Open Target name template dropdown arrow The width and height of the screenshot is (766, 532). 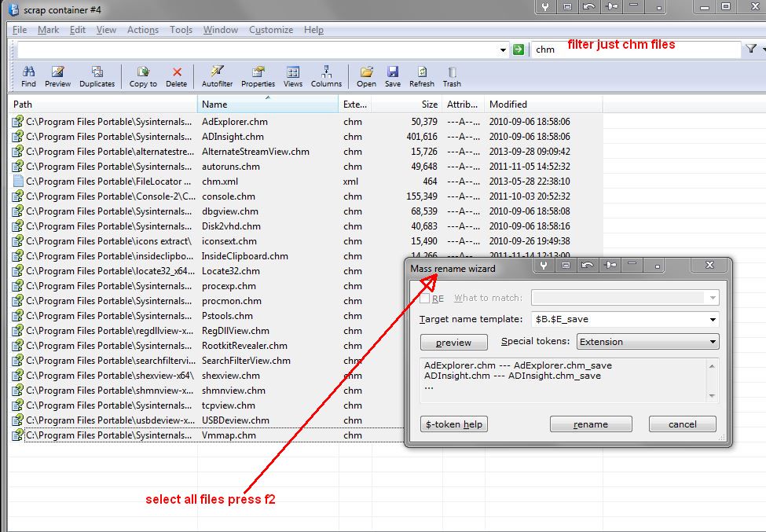[x=713, y=320]
